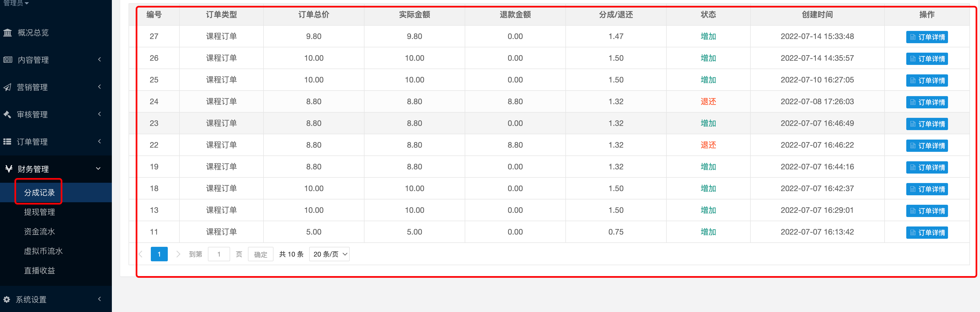980x312 pixels.
Task: Expand the 系统设置 chevron
Action: [x=99, y=299]
